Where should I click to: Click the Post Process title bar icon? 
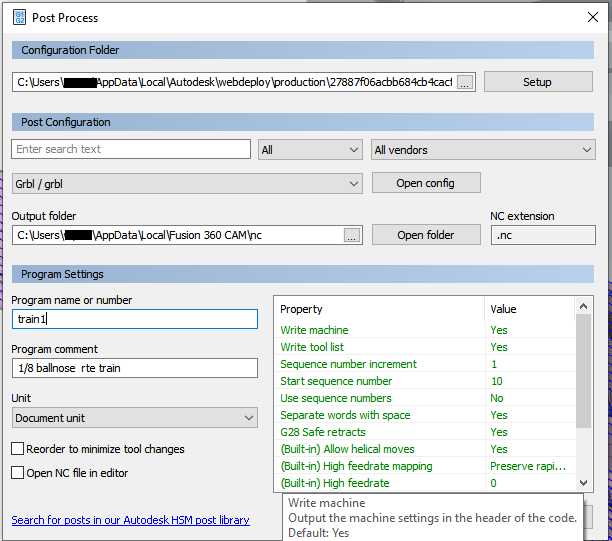coord(19,18)
